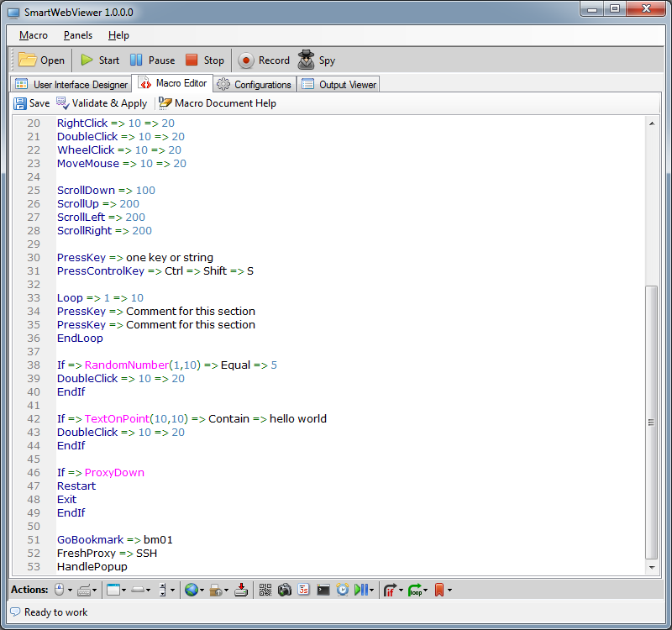
Task: Open the Macro menu
Action: click(34, 35)
